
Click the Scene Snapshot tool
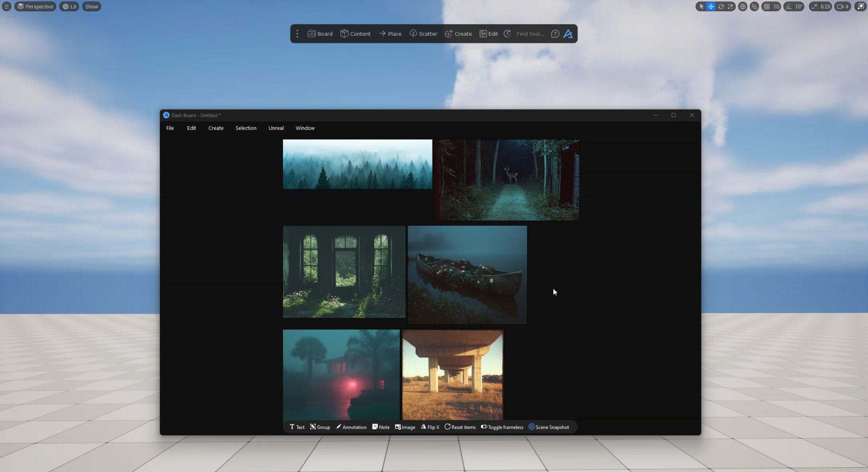tap(549, 427)
